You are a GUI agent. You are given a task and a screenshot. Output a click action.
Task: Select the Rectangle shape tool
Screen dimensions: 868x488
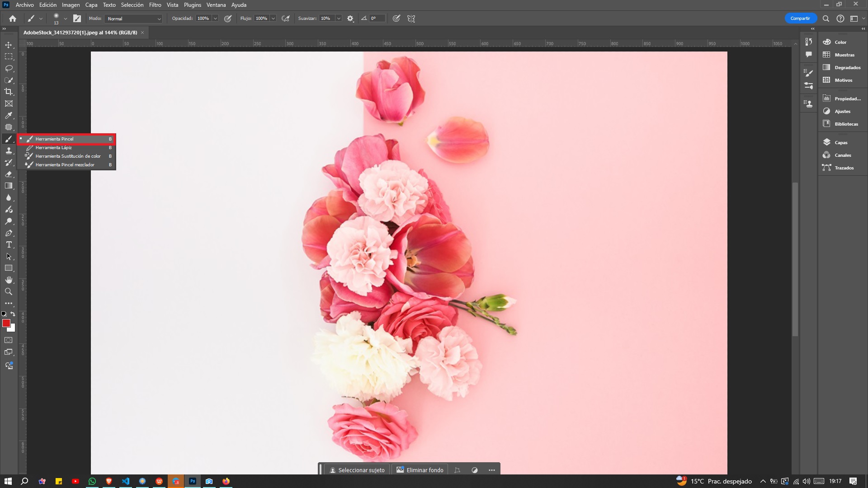coord(9,268)
